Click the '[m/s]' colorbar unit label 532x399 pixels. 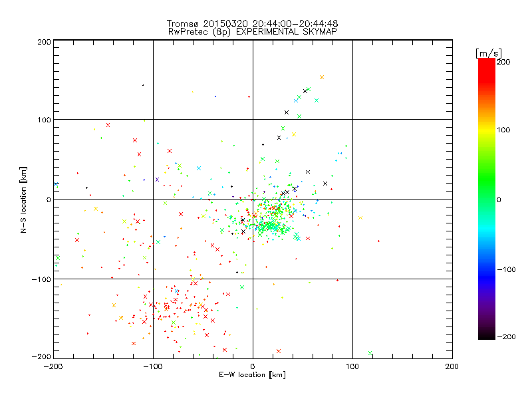click(x=489, y=53)
